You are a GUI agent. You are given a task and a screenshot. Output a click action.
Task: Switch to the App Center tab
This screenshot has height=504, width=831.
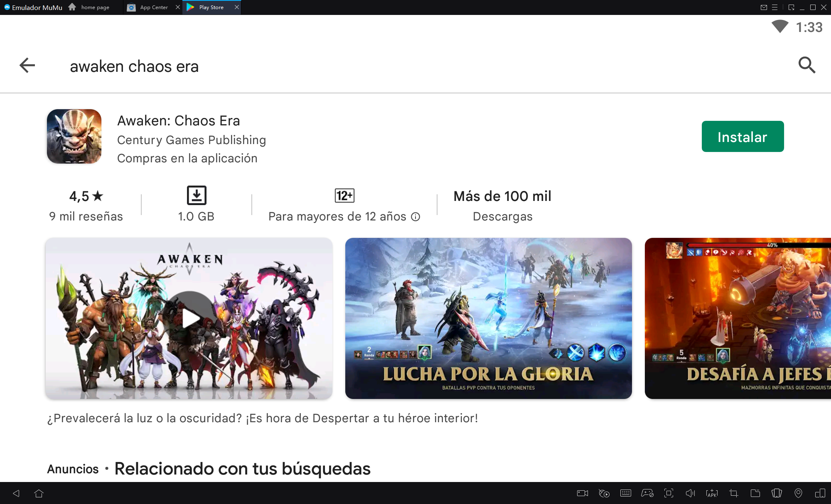click(x=154, y=7)
